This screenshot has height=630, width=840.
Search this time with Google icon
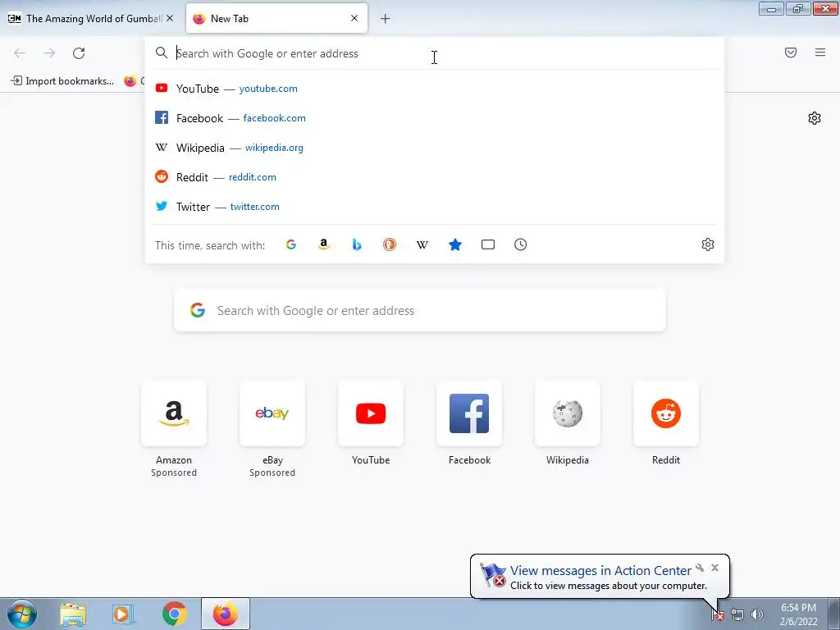291,244
